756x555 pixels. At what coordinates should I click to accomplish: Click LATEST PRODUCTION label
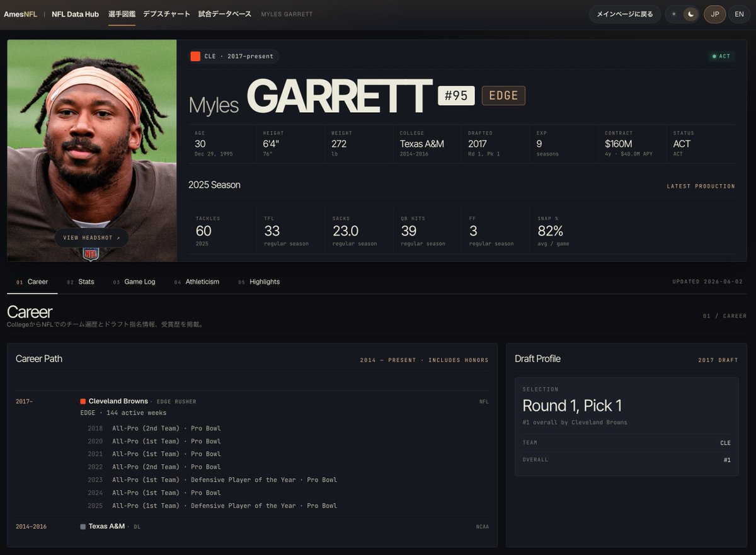[701, 186]
